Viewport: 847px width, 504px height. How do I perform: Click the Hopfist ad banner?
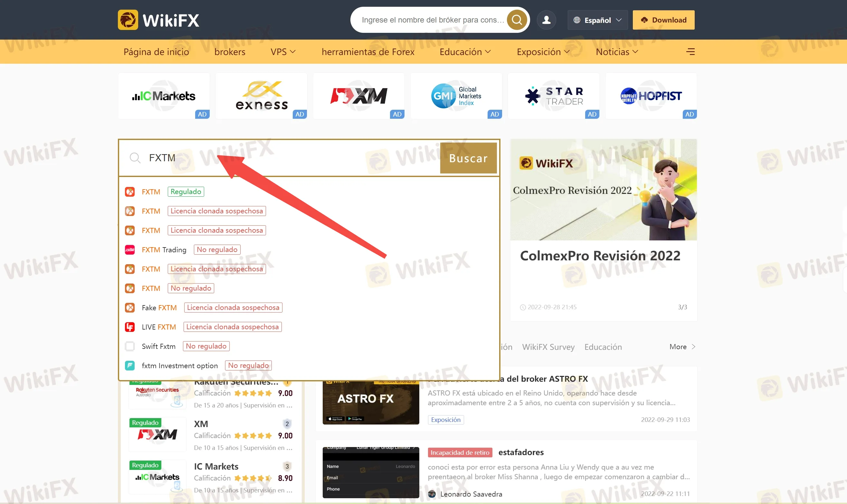tap(651, 96)
